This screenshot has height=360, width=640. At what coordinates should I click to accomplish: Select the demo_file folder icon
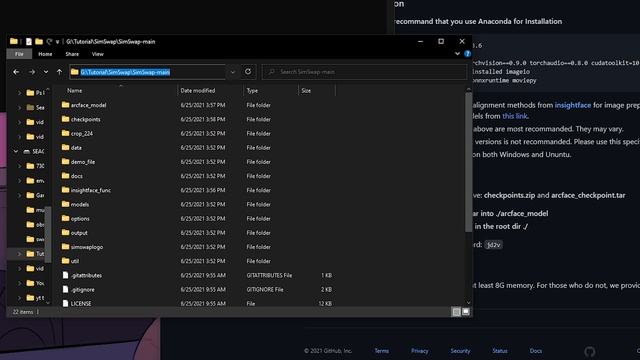click(65, 162)
